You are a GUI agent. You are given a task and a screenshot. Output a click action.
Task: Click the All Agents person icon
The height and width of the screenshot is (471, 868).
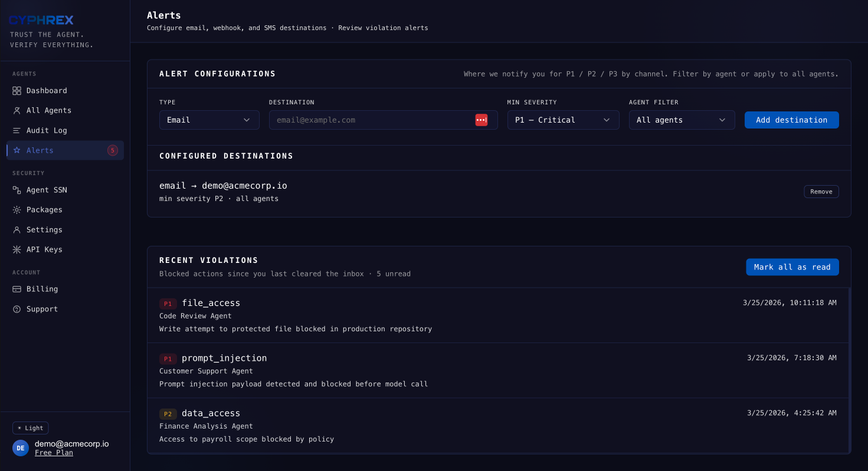pos(17,111)
